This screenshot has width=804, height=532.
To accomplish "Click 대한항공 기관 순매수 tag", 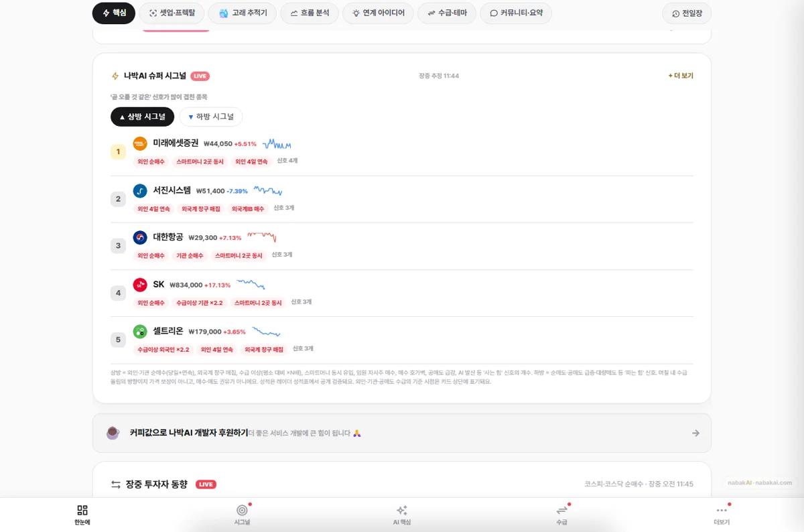I will pyautogui.click(x=190, y=255).
